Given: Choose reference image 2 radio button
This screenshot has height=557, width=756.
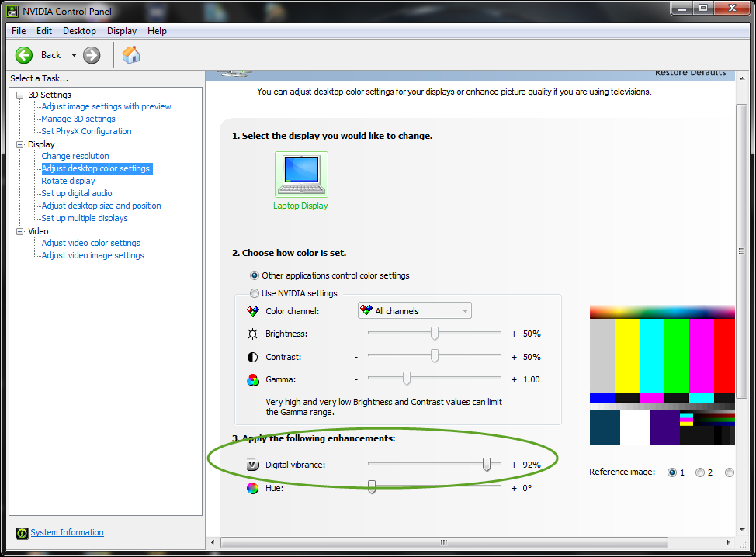Looking at the screenshot, I should [700, 472].
